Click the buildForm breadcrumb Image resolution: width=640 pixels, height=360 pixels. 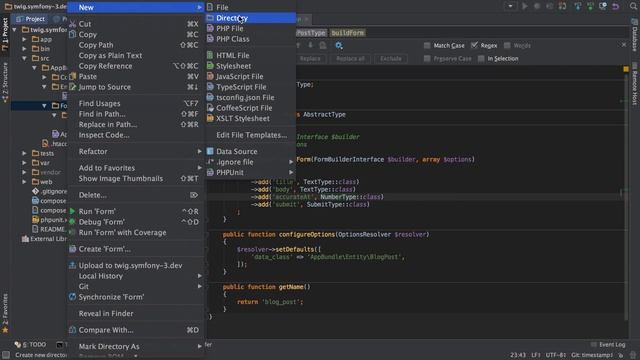pos(347,33)
